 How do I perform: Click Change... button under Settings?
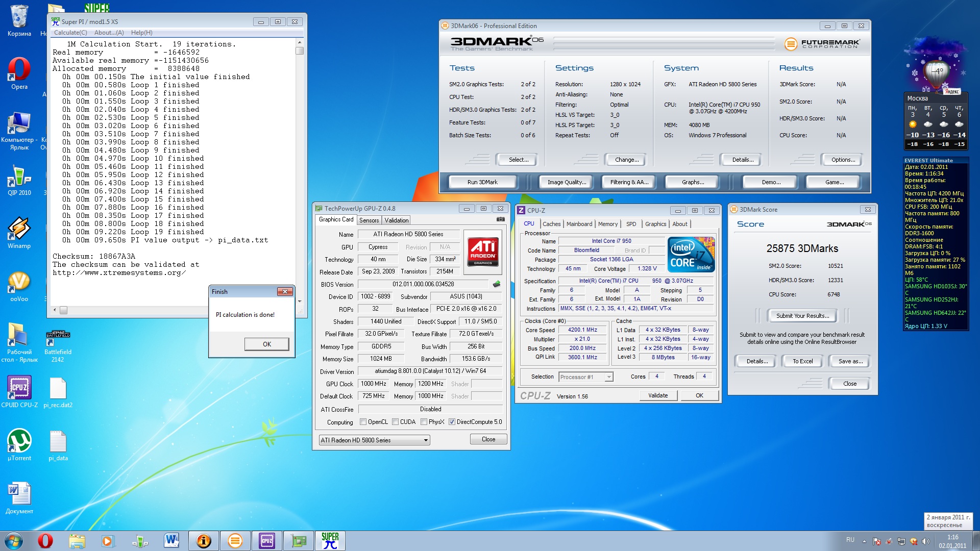[626, 160]
